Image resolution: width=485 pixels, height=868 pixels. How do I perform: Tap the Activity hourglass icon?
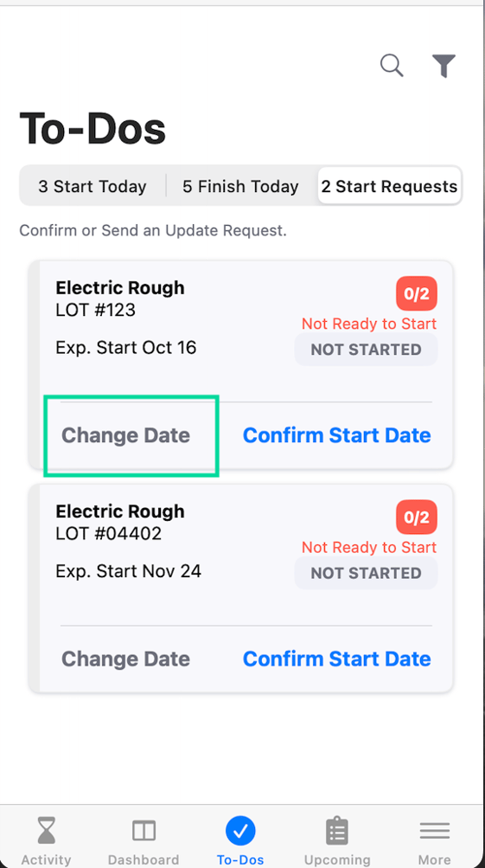(47, 832)
